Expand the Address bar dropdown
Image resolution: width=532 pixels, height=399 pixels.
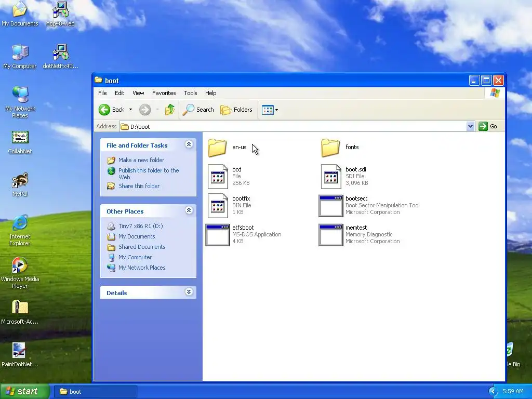[x=470, y=126]
